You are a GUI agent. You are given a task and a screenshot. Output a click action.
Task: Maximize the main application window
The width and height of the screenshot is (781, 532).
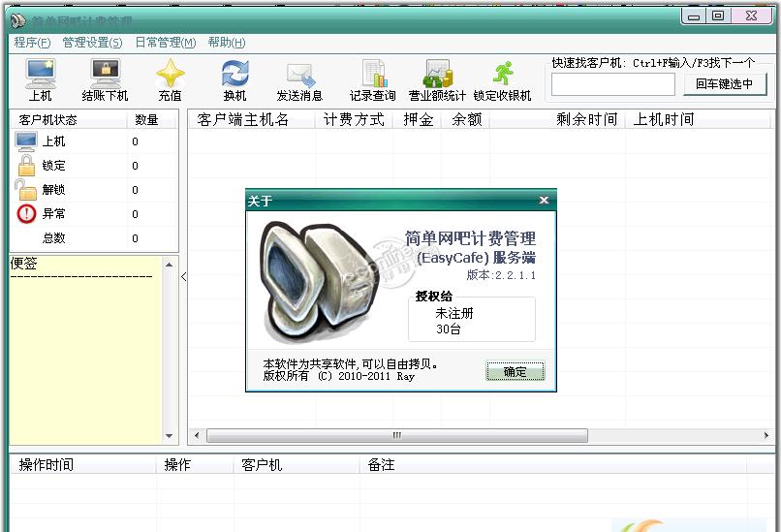(x=718, y=16)
